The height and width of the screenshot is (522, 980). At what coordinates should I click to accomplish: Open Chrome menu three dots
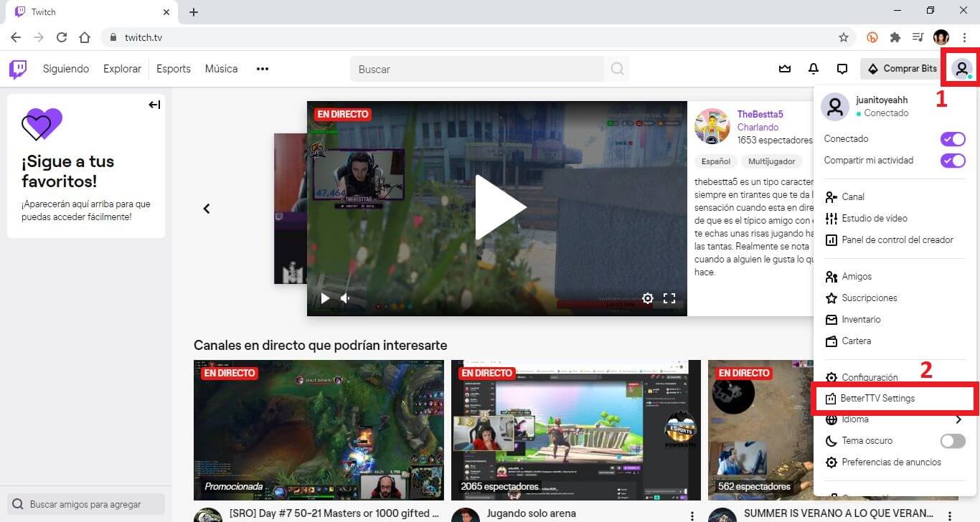pyautogui.click(x=965, y=37)
